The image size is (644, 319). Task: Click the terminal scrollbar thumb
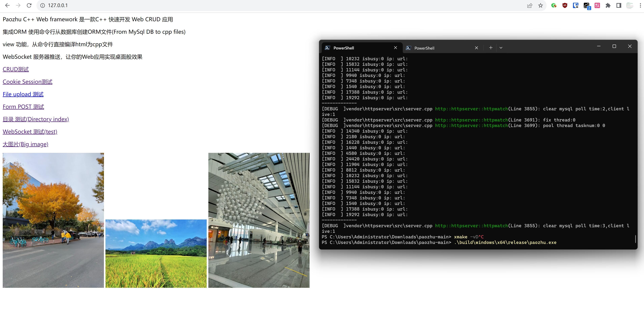pos(635,239)
